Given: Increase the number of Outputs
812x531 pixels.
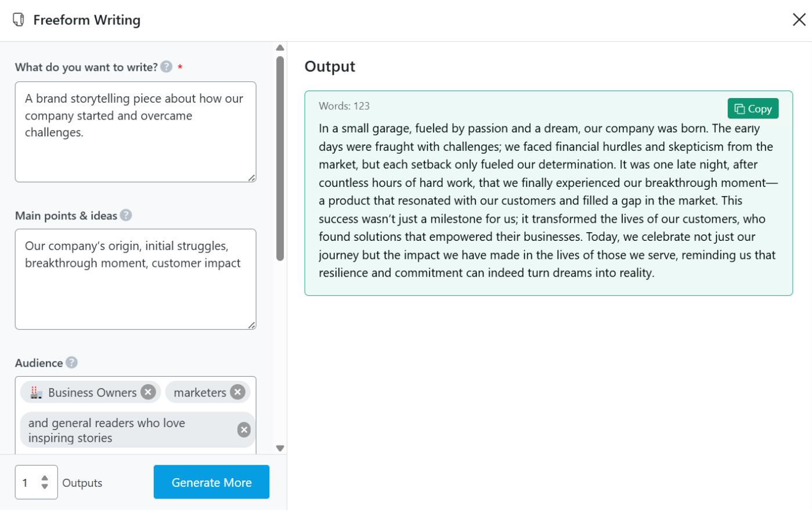Looking at the screenshot, I should (45, 478).
